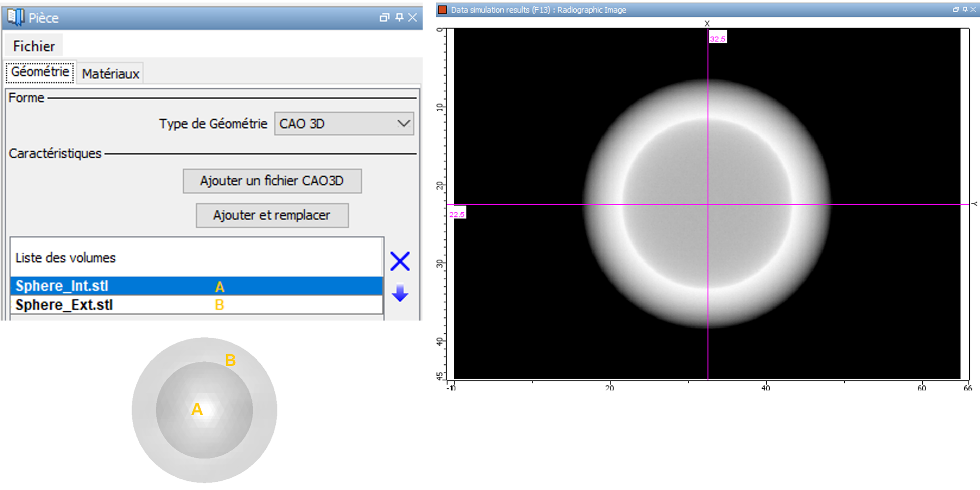Click the Radiographic Image window orange icon

tap(443, 10)
